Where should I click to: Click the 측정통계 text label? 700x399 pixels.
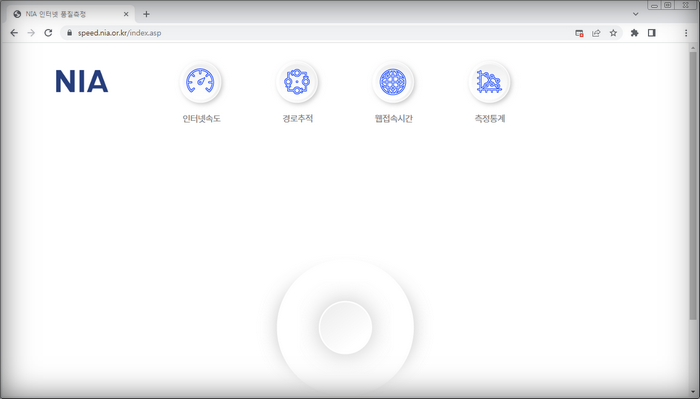pos(490,118)
